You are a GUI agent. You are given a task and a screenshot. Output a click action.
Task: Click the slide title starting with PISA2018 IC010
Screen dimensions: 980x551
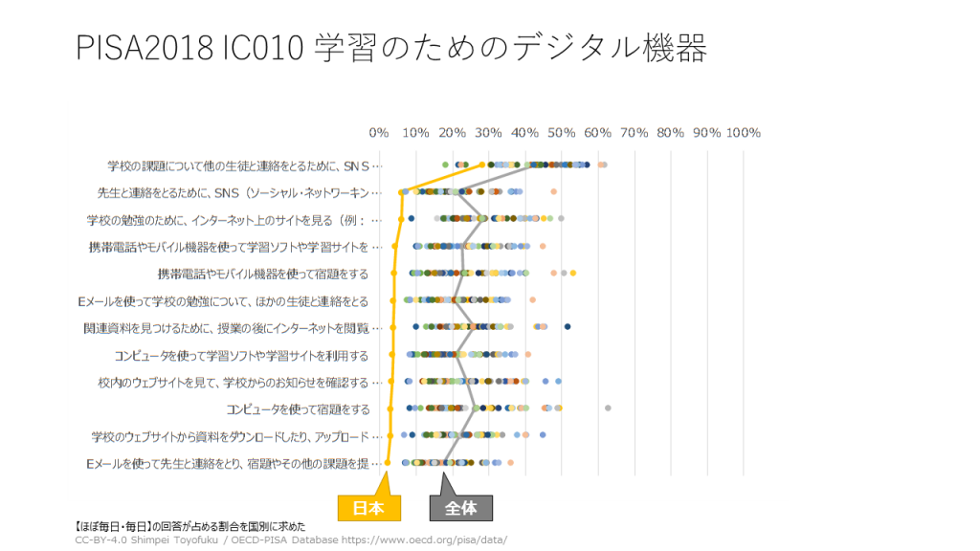pos(390,48)
